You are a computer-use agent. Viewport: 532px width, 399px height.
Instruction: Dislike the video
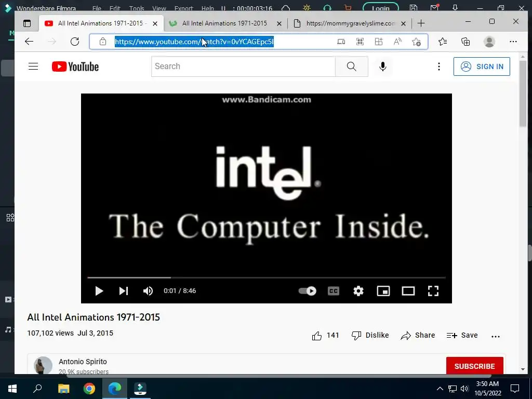pos(370,336)
